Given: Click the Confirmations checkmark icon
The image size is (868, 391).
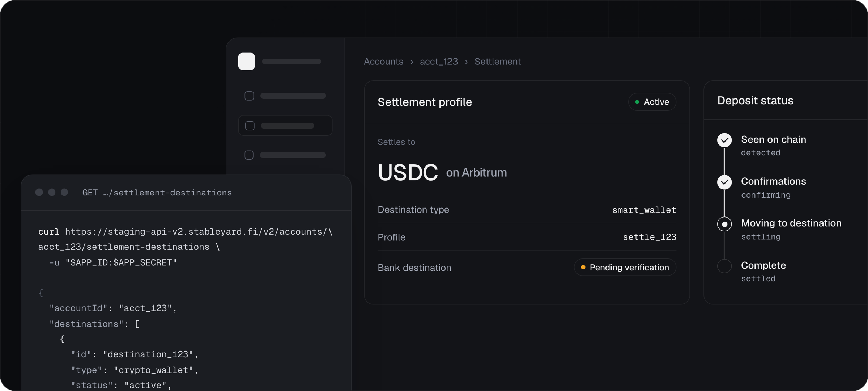Looking at the screenshot, I should click(x=724, y=182).
